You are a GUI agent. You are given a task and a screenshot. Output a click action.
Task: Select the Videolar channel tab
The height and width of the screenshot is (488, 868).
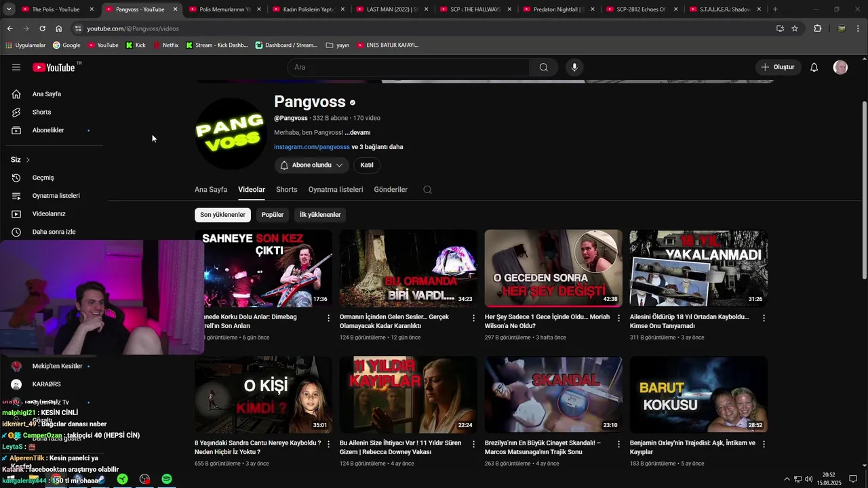coord(252,190)
